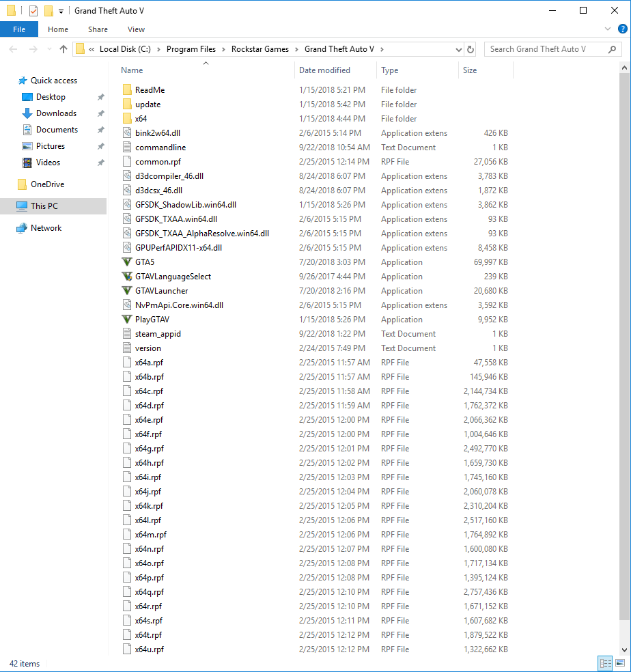Open the address bar history dropdown

[458, 49]
